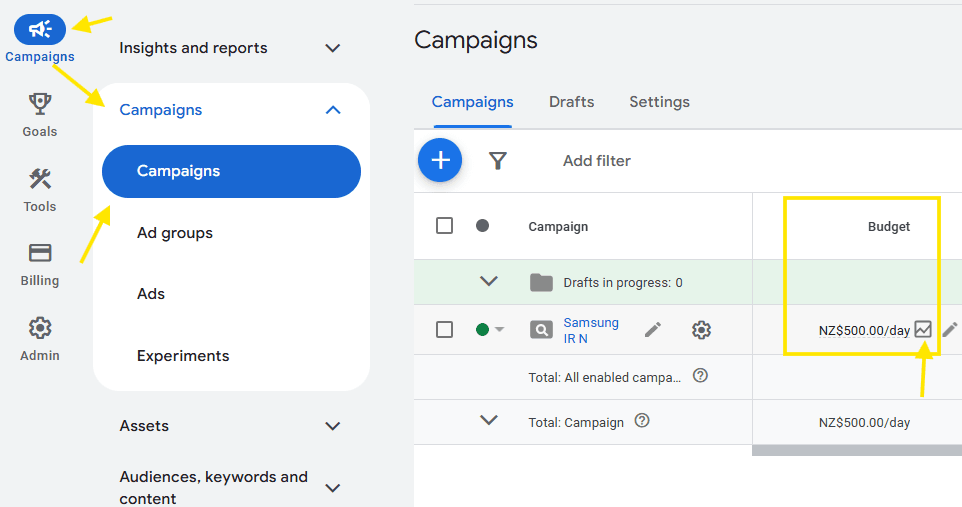This screenshot has width=962, height=507.
Task: Click the Add filter field
Action: pyautogui.click(x=597, y=161)
